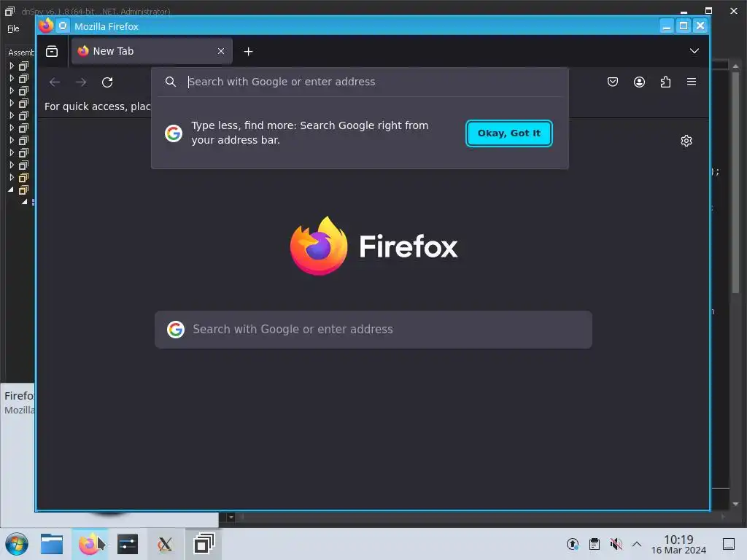Click the magnifier icon in the address bar
Screen dimensions: 747x560
click(171, 82)
